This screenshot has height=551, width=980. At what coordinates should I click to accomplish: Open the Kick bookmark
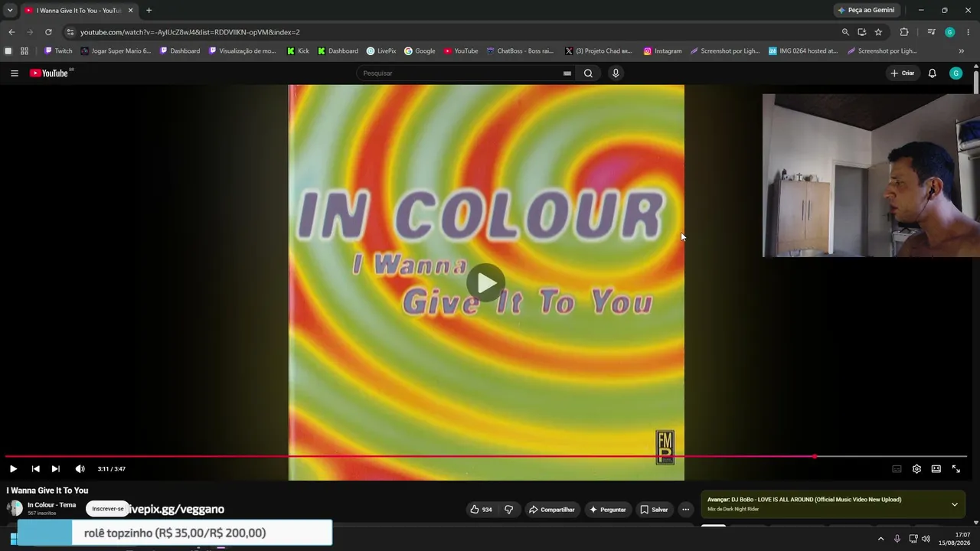(x=299, y=51)
